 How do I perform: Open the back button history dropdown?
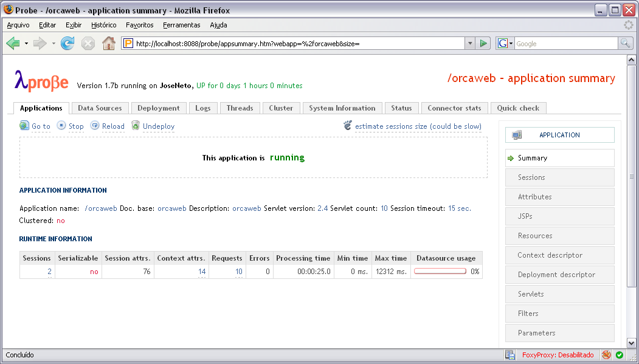point(26,43)
